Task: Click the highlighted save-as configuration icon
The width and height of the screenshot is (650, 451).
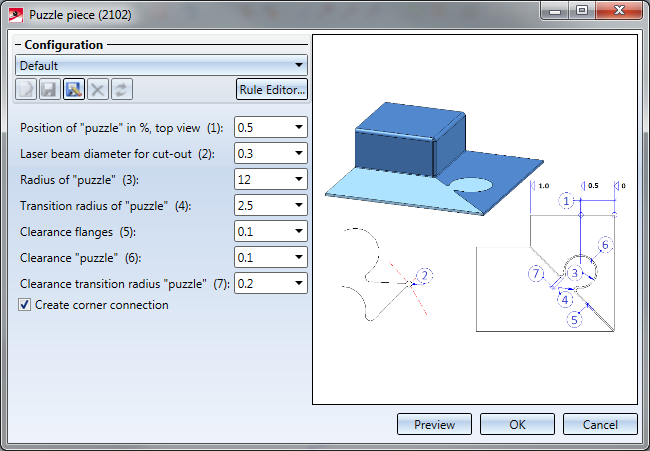Action: click(x=73, y=89)
